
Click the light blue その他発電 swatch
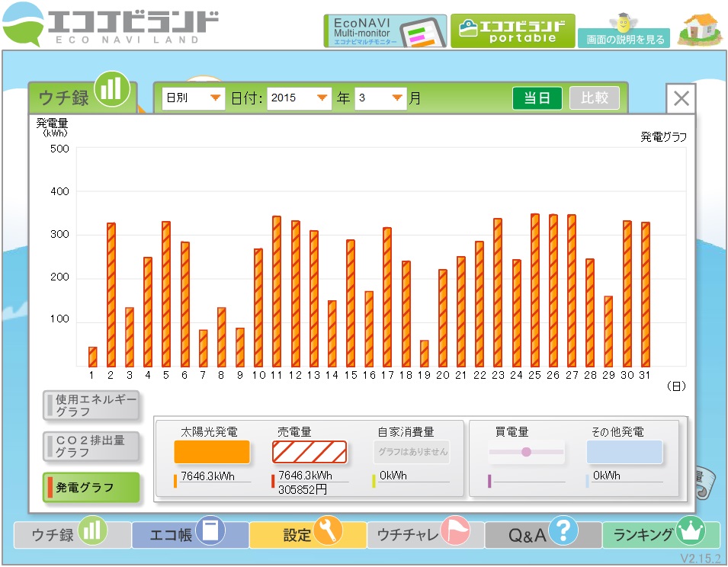click(x=624, y=452)
